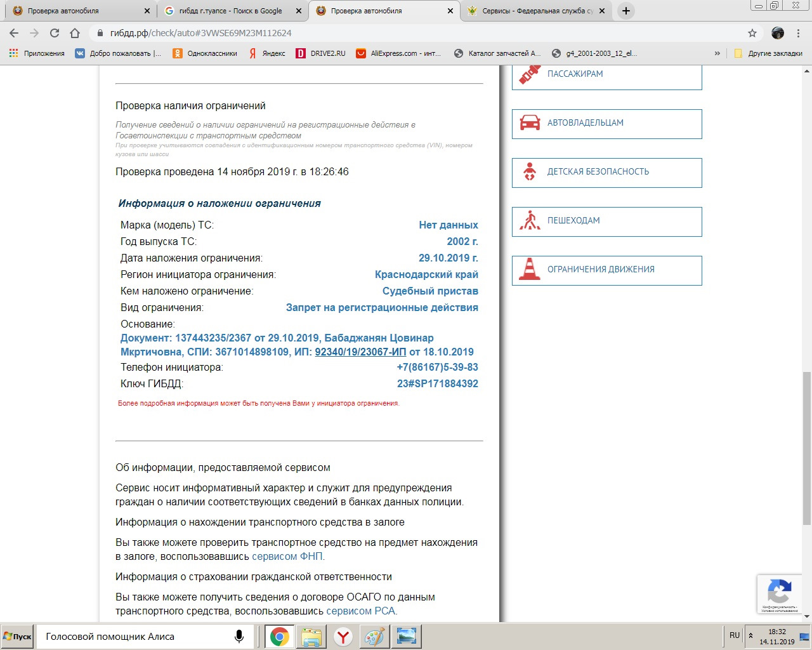Open the Chrome profile avatar menu

pyautogui.click(x=778, y=33)
